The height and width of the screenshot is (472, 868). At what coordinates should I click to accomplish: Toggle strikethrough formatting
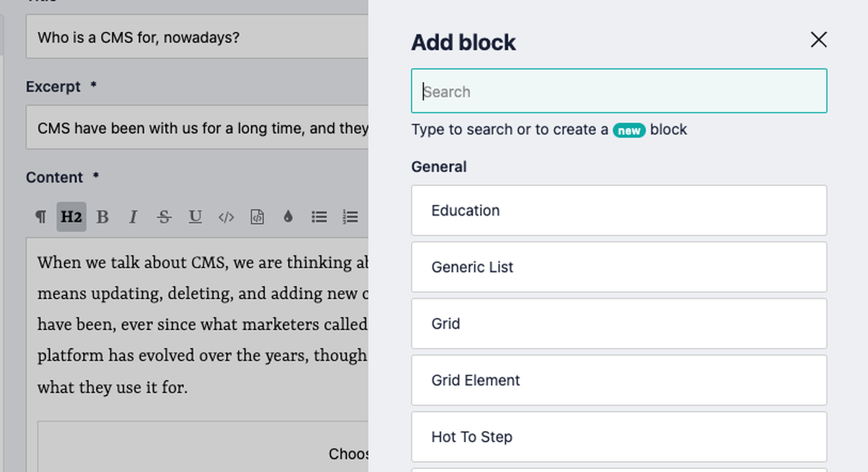[164, 216]
